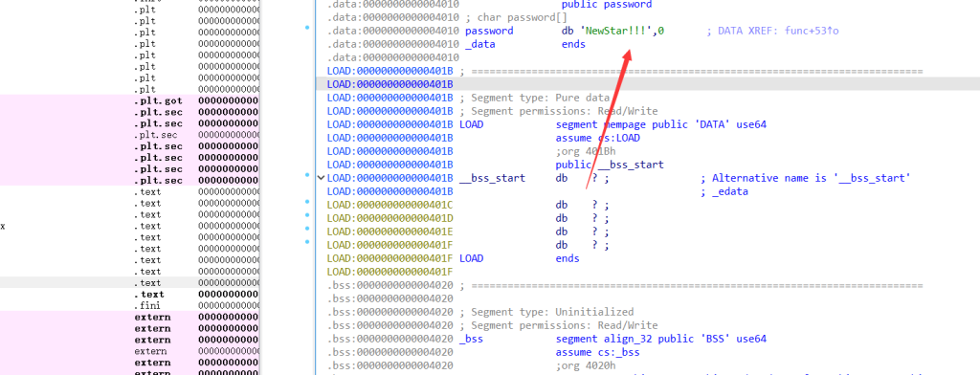Select the '_data ends' line

[525, 44]
